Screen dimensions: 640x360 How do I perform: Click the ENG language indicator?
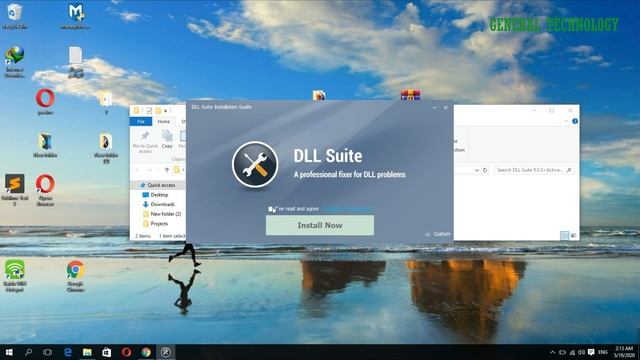[603, 352]
